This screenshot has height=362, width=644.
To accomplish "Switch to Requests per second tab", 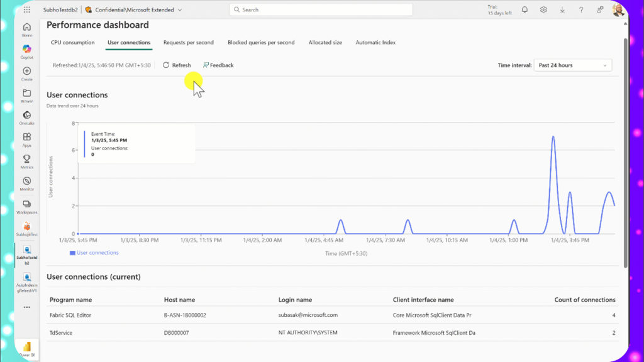I will click(189, 42).
